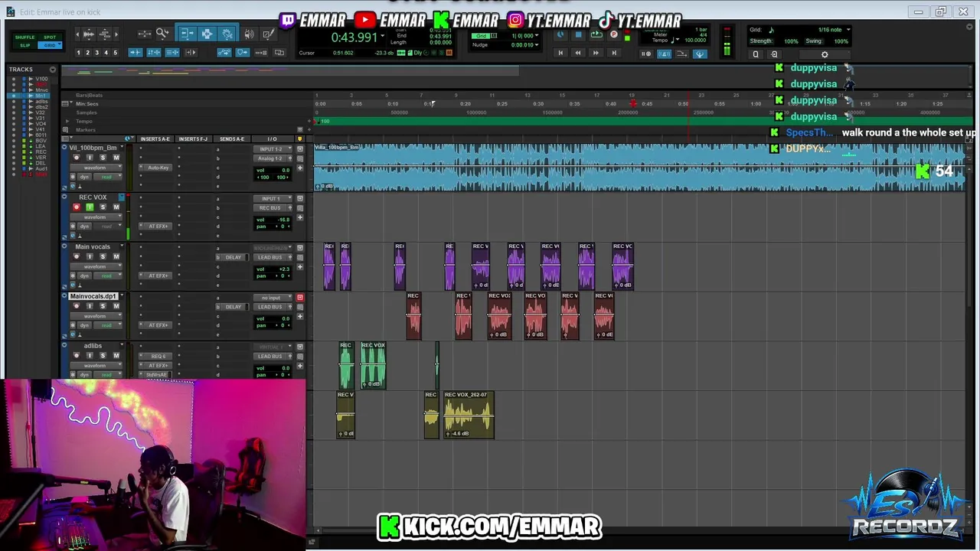This screenshot has width=980, height=551.
Task: Solo the REC VOX track
Action: (103, 207)
